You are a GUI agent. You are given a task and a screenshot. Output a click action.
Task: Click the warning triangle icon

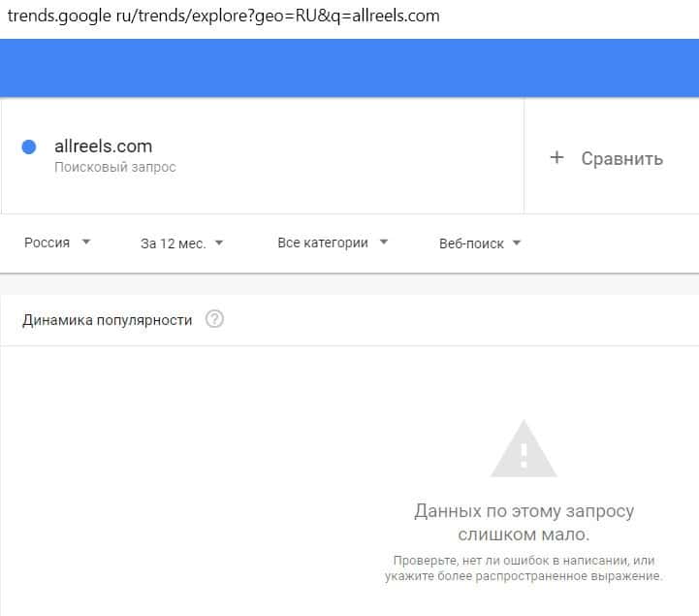524,449
